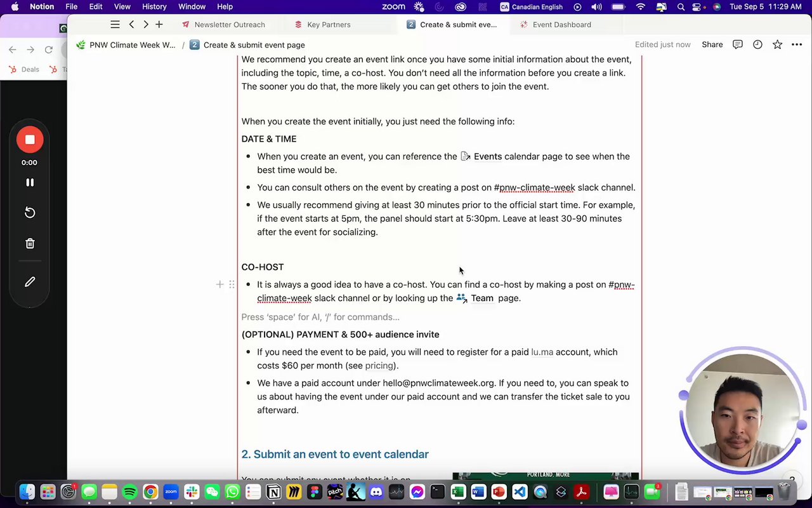Open Slack from the dock
This screenshot has height=508, width=812.
[x=192, y=491]
